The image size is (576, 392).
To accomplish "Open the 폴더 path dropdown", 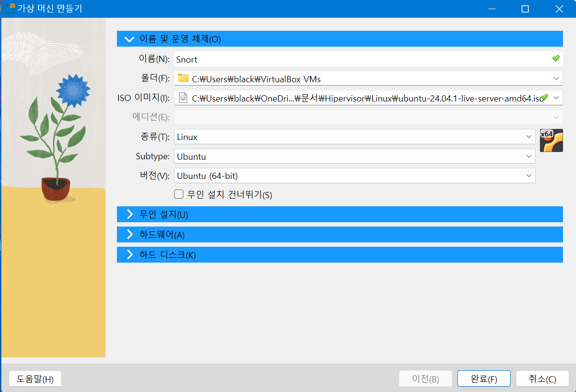I will click(556, 78).
